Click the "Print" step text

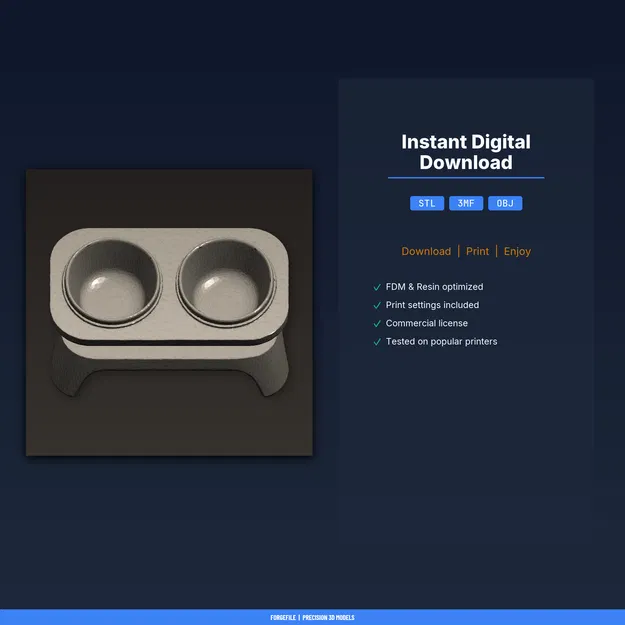click(x=477, y=251)
